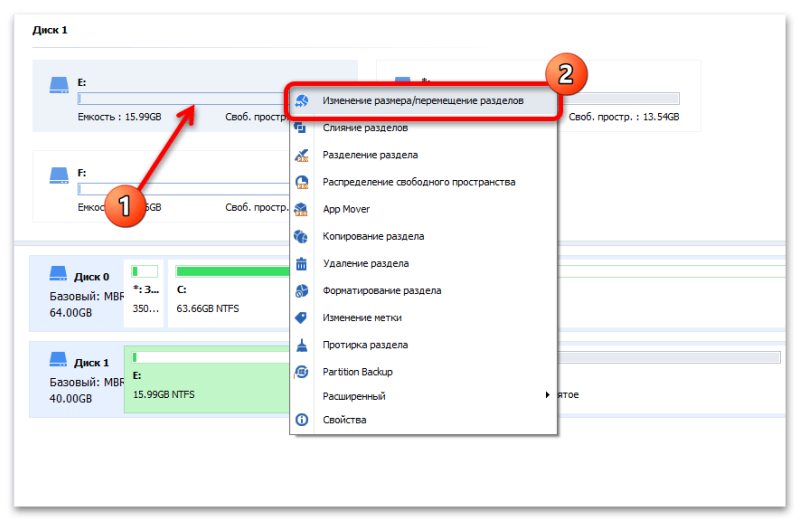
Task: Select Изменение метки option
Action: tap(423, 317)
